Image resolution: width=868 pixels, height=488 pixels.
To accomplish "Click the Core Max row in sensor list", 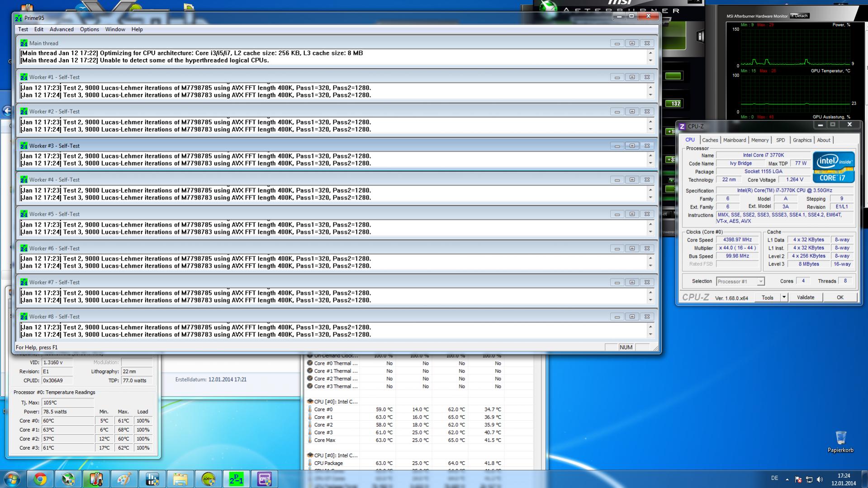I will [419, 440].
